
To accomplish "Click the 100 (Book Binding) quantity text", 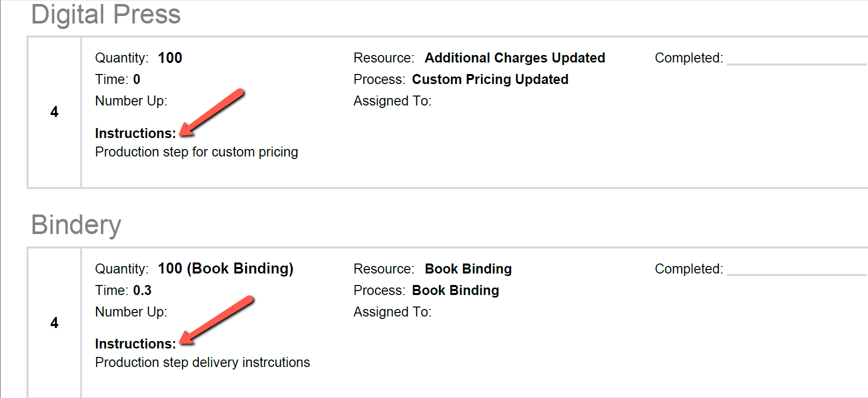I will tap(226, 269).
